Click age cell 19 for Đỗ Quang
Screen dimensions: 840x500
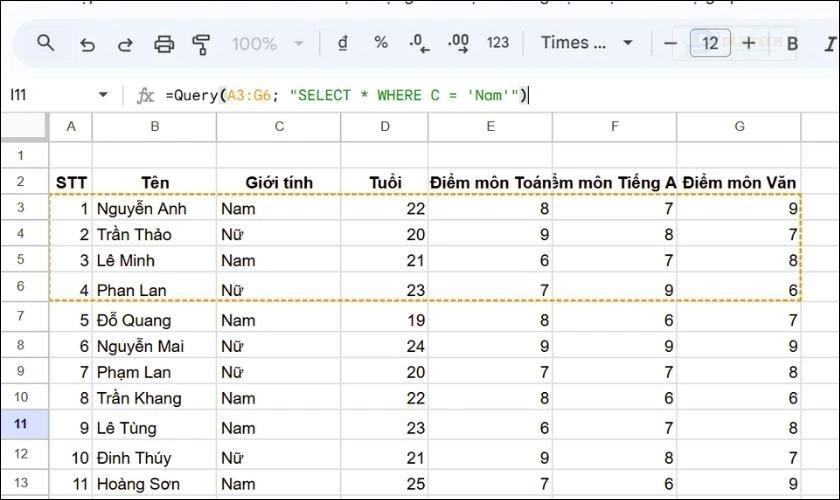[x=385, y=318]
